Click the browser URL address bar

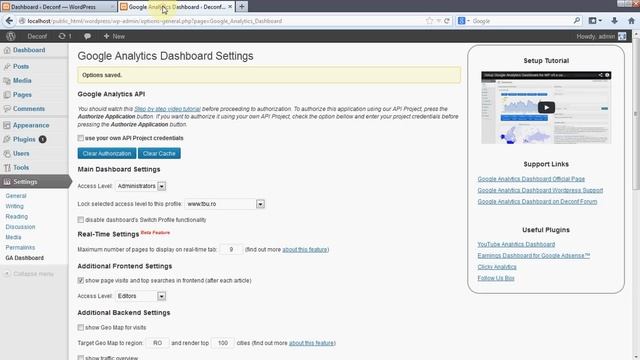tap(224, 21)
